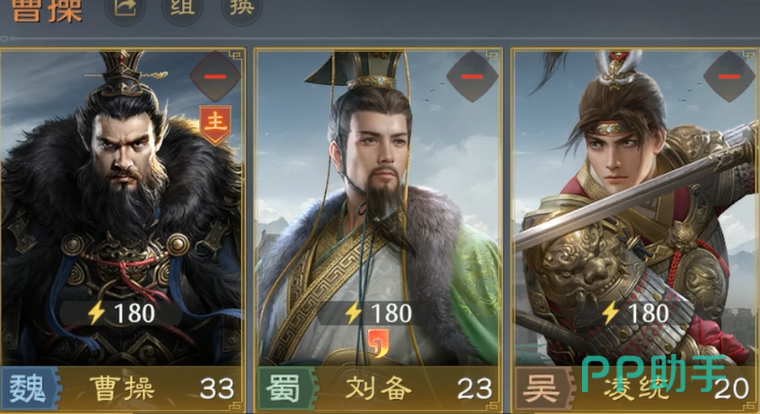Click the 刘备 name label at level 23

pyautogui.click(x=379, y=389)
